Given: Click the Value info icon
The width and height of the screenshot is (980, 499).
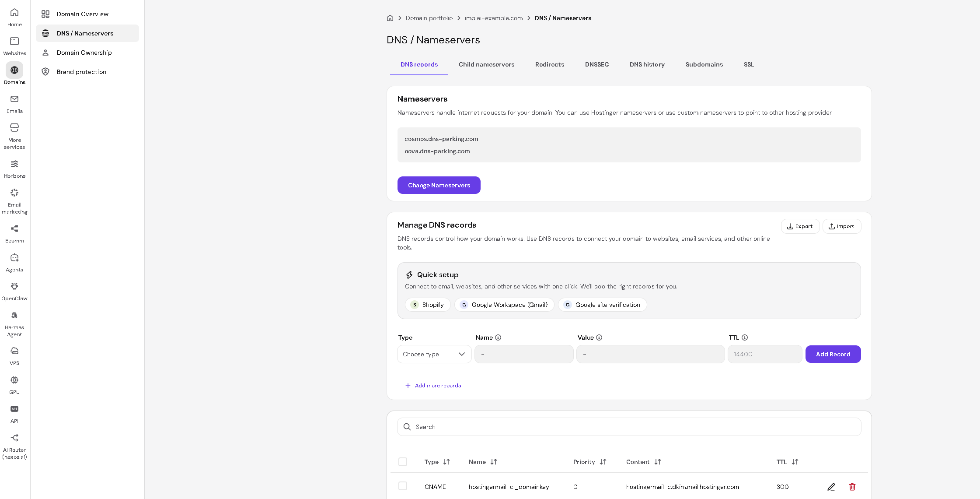Looking at the screenshot, I should tap(599, 337).
